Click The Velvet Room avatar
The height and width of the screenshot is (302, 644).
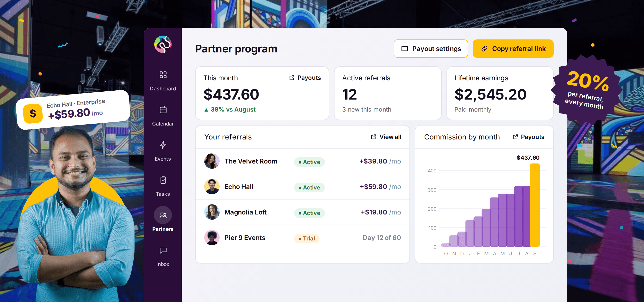point(212,161)
